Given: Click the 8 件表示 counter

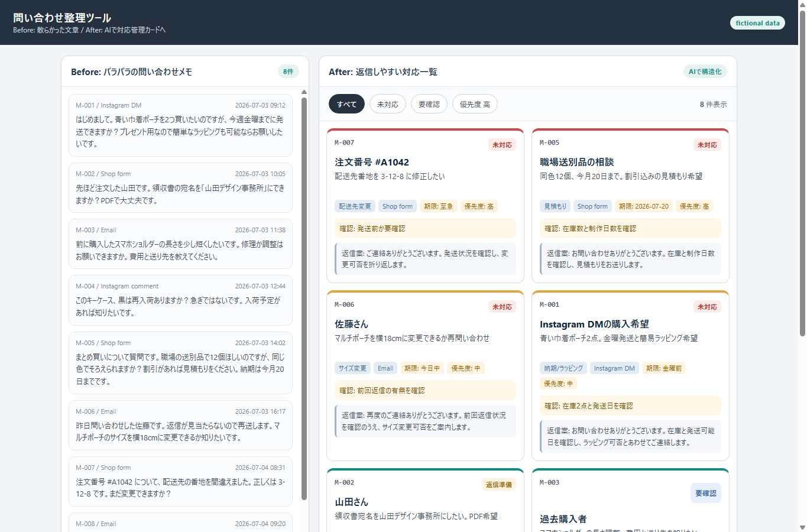Looking at the screenshot, I should [x=714, y=104].
